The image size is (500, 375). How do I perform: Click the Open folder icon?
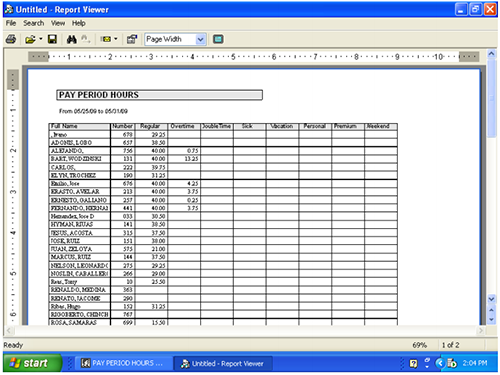(x=30, y=39)
